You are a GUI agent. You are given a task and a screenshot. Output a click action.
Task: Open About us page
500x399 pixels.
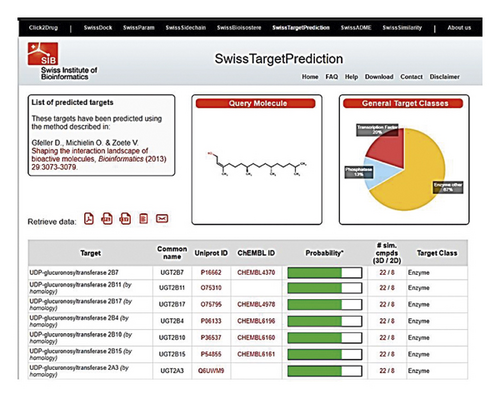(459, 28)
